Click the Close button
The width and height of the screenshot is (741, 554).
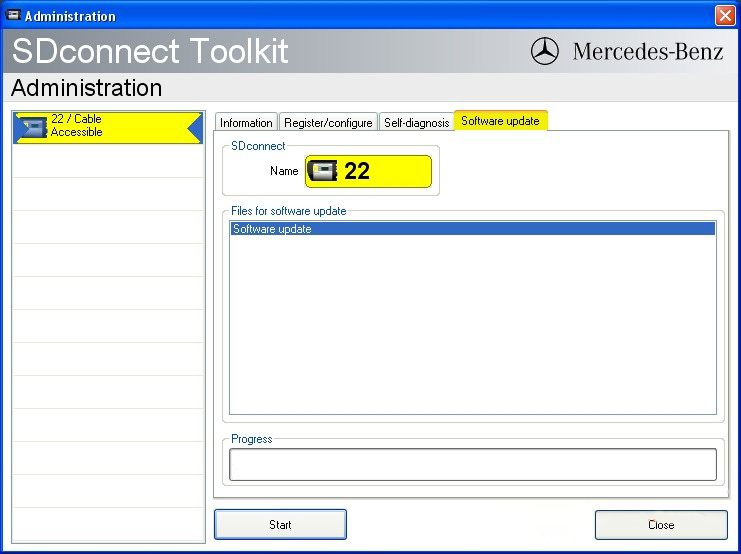(661, 525)
